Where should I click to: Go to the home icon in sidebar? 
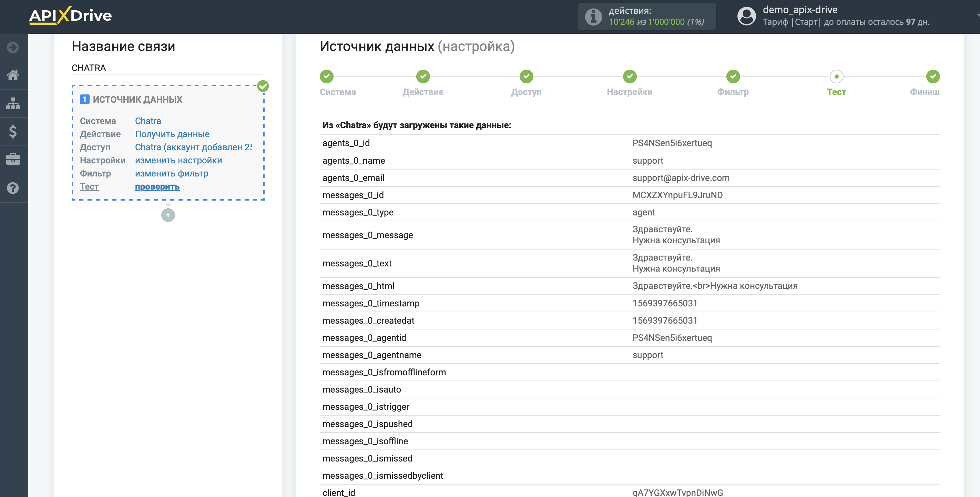13,75
